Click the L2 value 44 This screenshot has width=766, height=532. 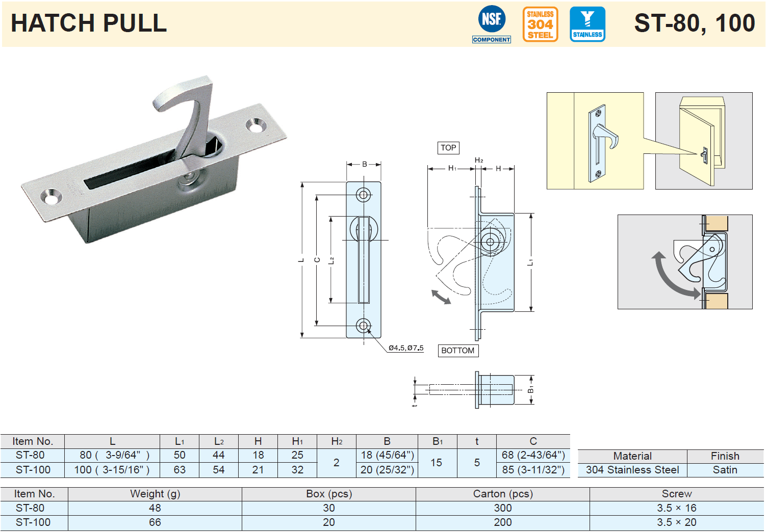coord(219,455)
